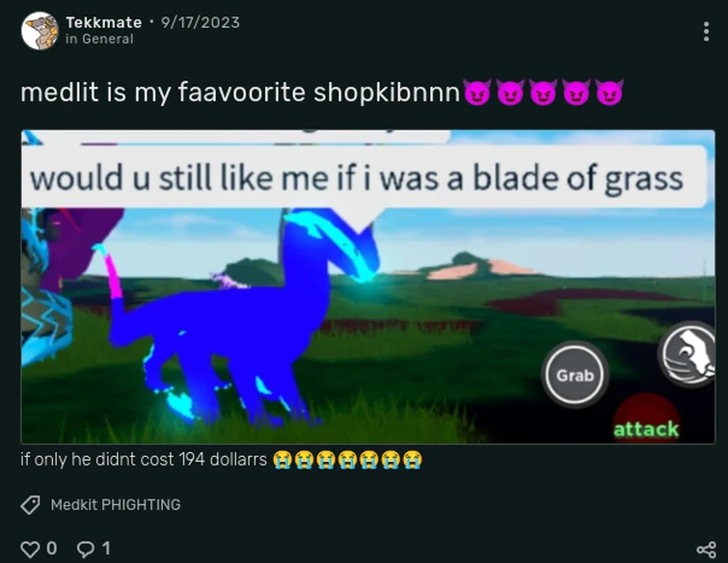This screenshot has height=563, width=728.
Task: Open the post options three-dot menu
Action: click(706, 32)
